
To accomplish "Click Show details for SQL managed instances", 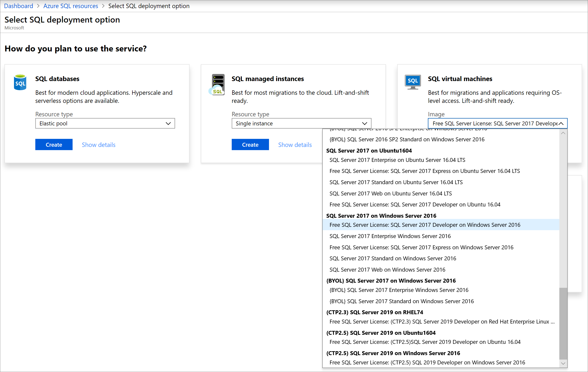I will coord(295,144).
